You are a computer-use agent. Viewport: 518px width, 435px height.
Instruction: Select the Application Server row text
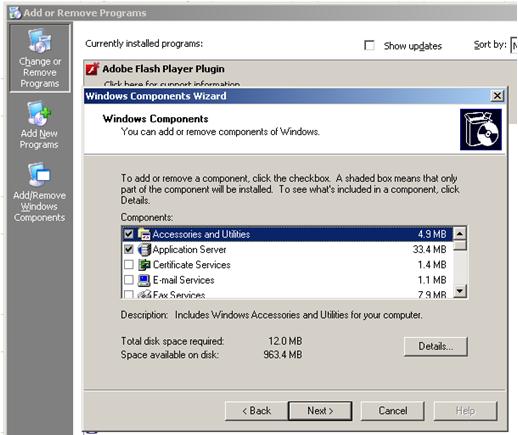189,249
